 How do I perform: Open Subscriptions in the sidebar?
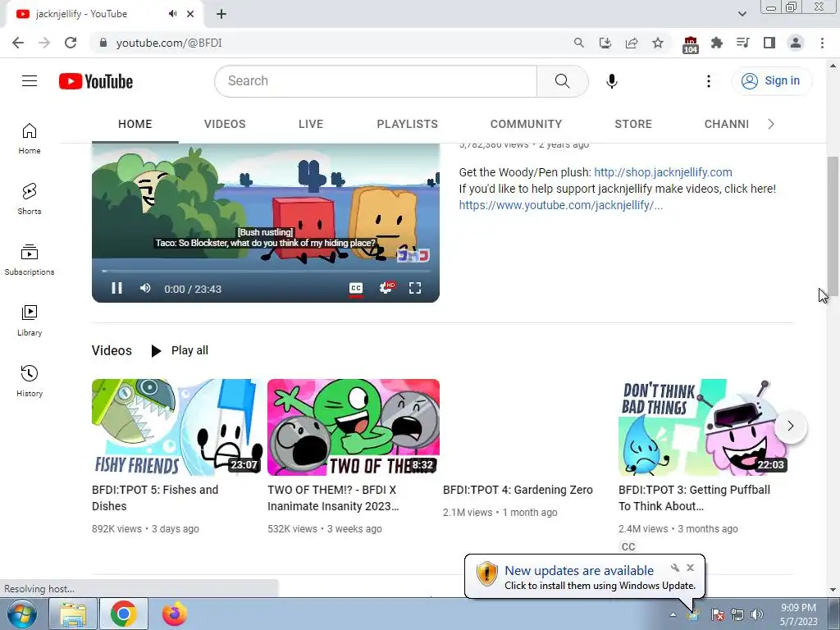pyautogui.click(x=30, y=259)
